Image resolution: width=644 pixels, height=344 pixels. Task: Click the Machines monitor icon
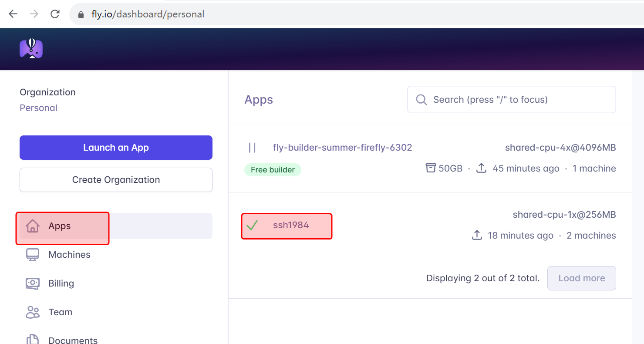pos(33,255)
